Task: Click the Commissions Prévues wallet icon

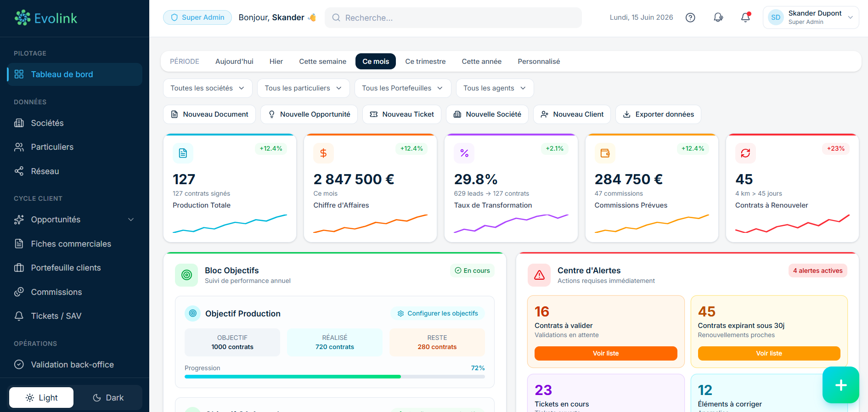Action: pyautogui.click(x=605, y=153)
